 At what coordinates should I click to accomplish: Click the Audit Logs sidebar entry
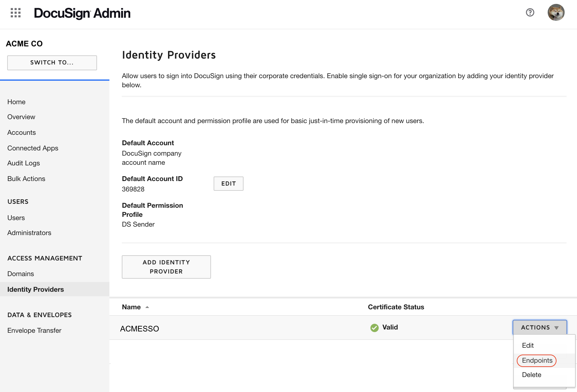pos(23,163)
